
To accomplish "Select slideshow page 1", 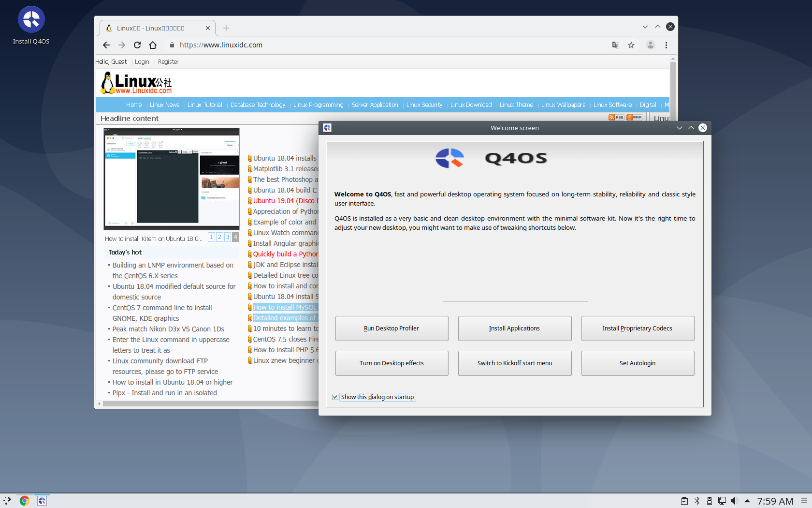I will tap(212, 237).
